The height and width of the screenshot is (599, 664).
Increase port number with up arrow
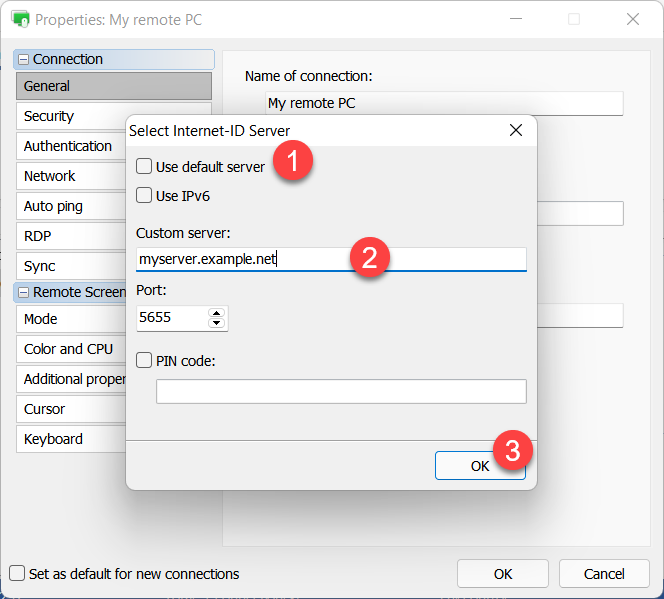(x=216, y=313)
